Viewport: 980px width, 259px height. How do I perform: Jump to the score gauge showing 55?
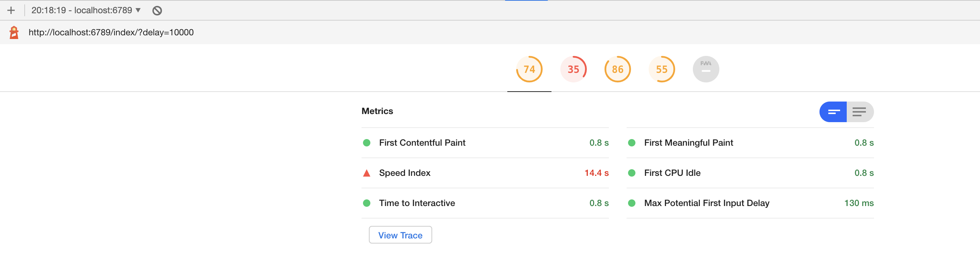(x=661, y=69)
